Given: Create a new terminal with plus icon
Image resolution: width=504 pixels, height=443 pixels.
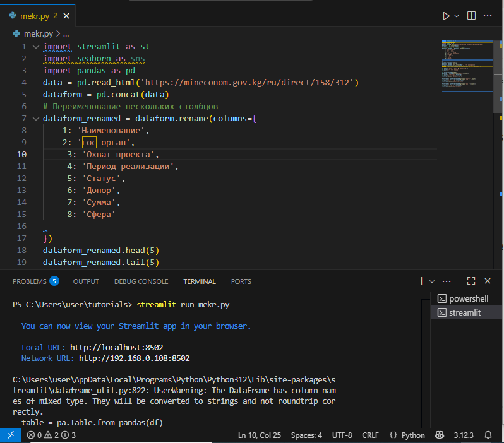Looking at the screenshot, I should click(x=421, y=281).
